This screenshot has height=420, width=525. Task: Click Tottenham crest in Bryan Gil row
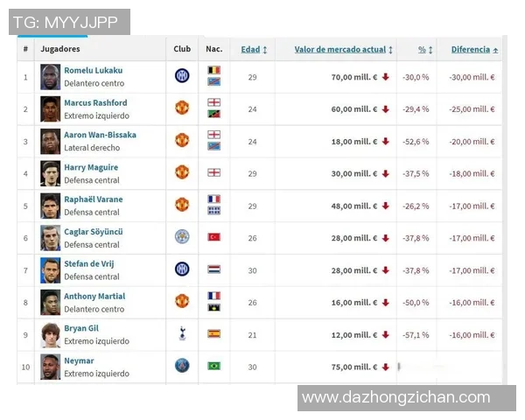(182, 332)
